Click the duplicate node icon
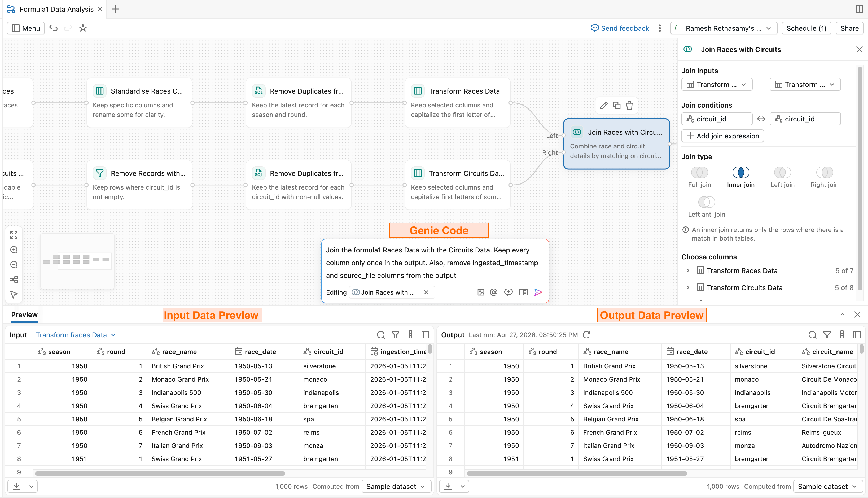The height and width of the screenshot is (498, 868). 616,105
